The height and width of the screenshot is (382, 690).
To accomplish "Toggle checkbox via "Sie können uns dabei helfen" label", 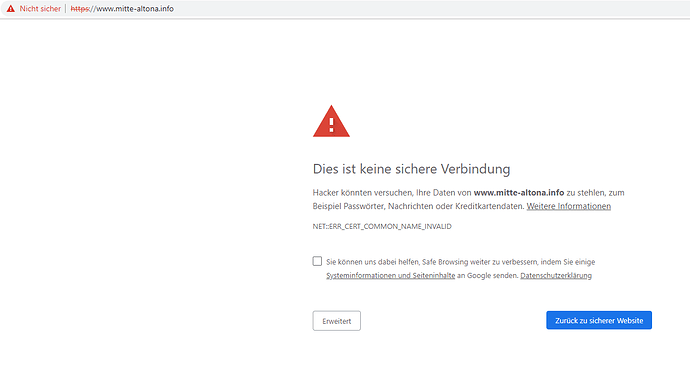I will coord(372,262).
